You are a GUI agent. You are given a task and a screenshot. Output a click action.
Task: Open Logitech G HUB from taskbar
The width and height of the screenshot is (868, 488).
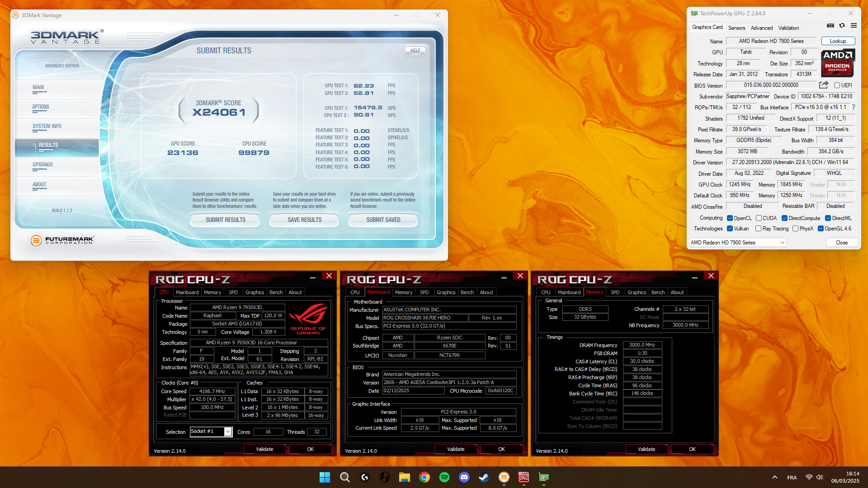point(365,477)
